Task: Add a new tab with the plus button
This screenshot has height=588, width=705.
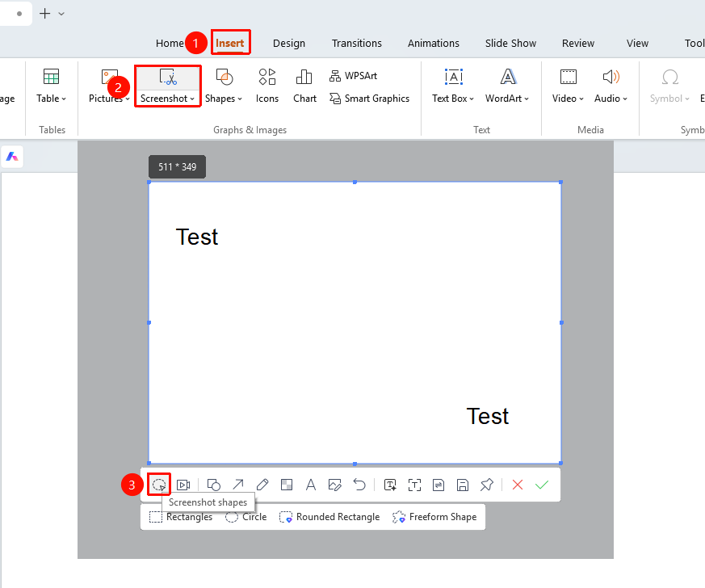Action: click(45, 14)
